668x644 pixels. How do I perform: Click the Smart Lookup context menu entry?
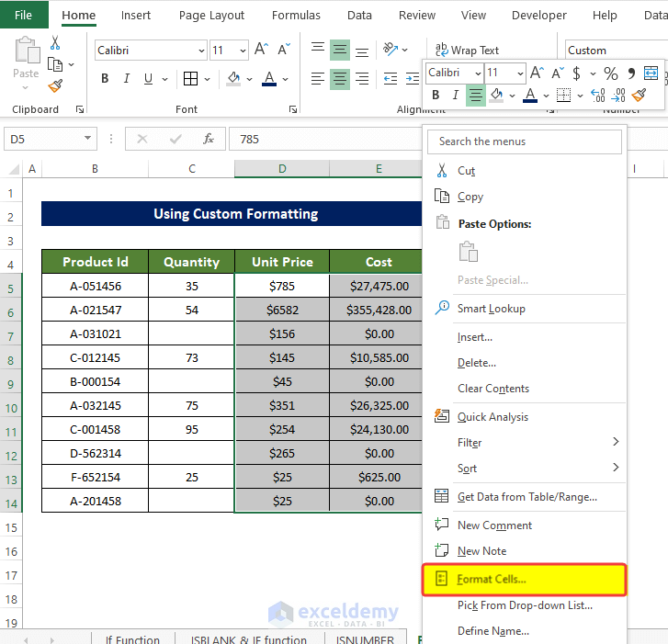pyautogui.click(x=491, y=309)
